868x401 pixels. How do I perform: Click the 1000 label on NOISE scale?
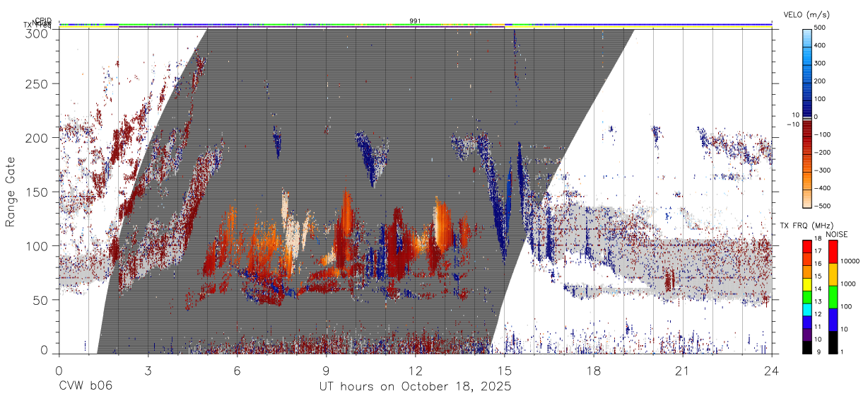(x=848, y=284)
